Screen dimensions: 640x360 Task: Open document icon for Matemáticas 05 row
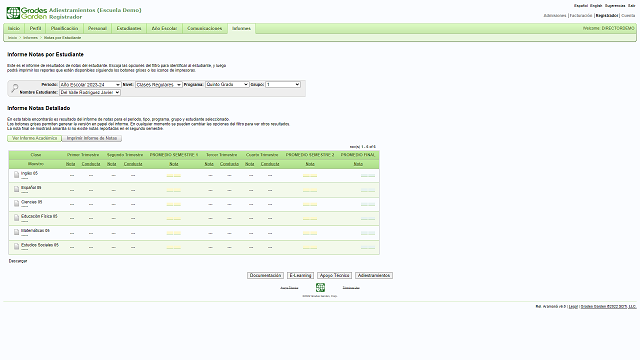(16, 232)
